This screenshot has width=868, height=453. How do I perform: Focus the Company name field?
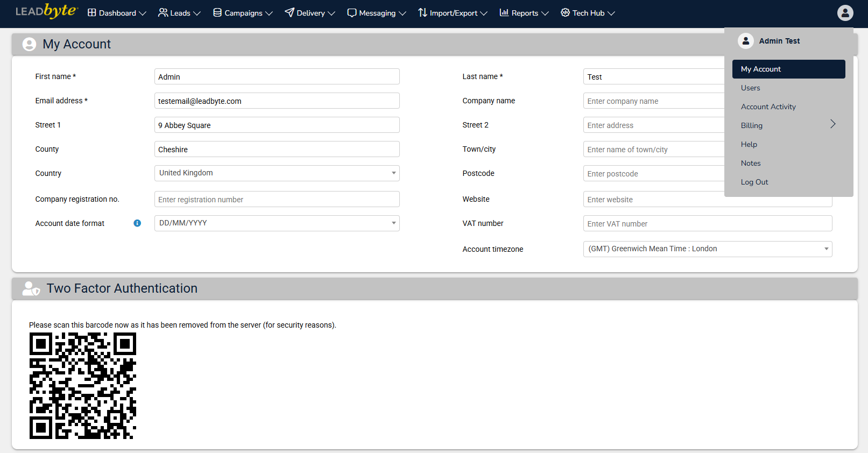[x=654, y=101]
